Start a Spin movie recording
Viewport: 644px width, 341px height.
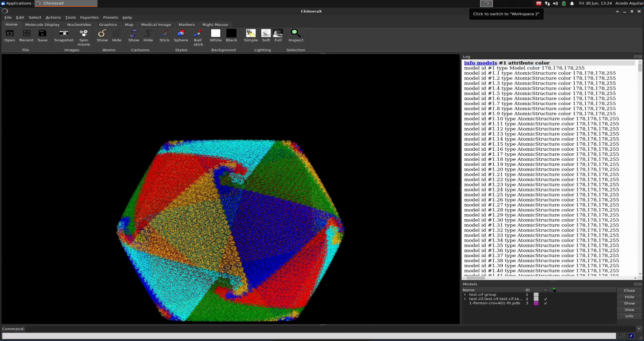[x=84, y=33]
